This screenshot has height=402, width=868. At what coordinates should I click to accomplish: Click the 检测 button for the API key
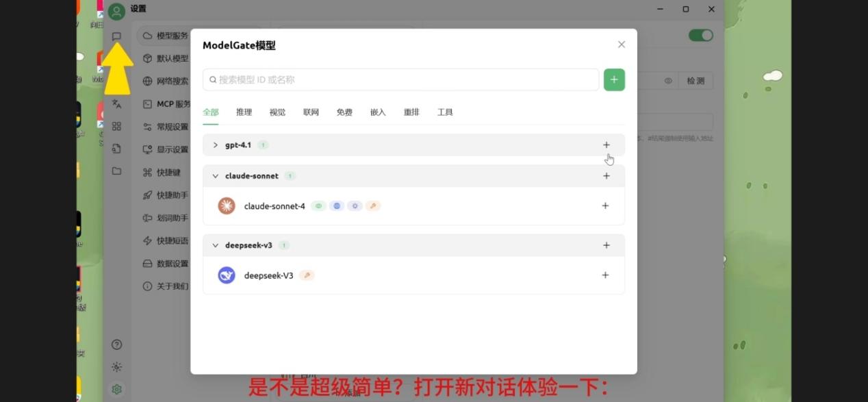[695, 81]
